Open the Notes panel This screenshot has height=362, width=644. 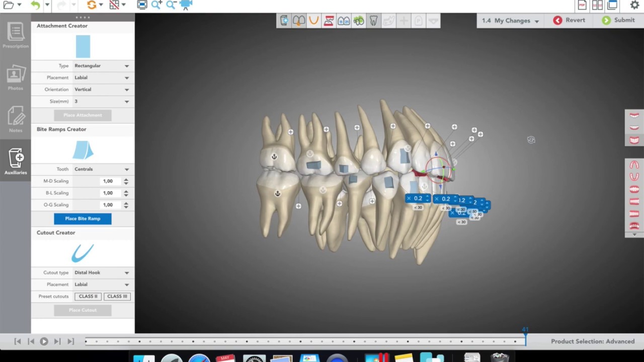16,119
